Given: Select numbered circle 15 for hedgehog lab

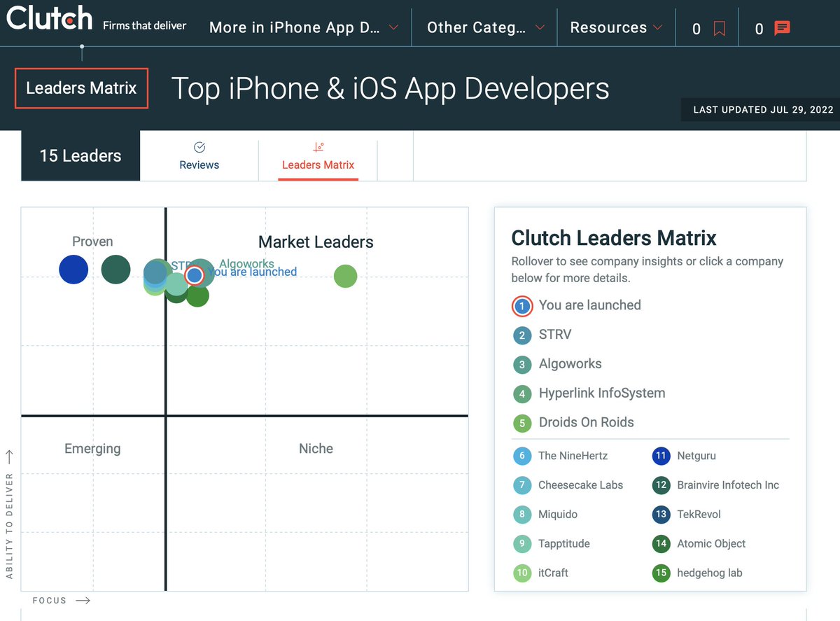Looking at the screenshot, I should point(661,573).
